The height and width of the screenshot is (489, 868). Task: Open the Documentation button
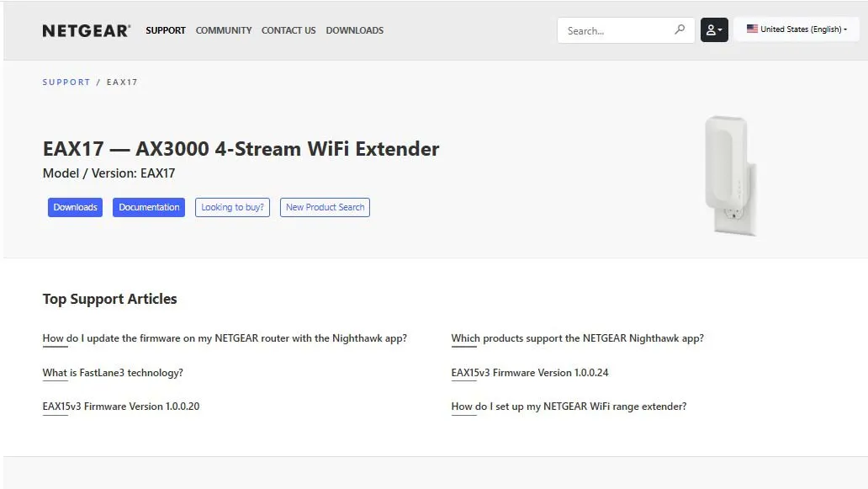pyautogui.click(x=148, y=206)
